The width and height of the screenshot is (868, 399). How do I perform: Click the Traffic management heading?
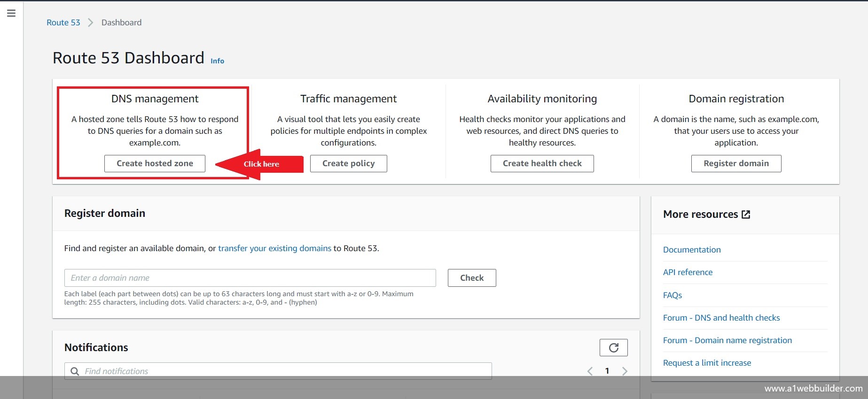[349, 99]
